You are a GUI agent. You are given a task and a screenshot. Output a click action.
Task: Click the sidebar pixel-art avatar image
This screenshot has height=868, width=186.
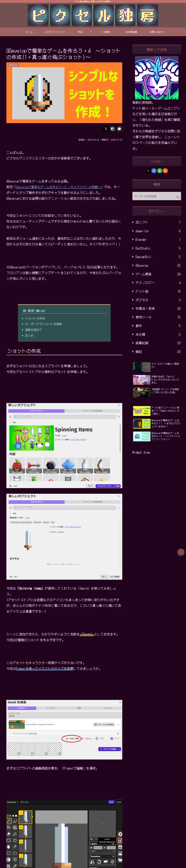pos(157,78)
